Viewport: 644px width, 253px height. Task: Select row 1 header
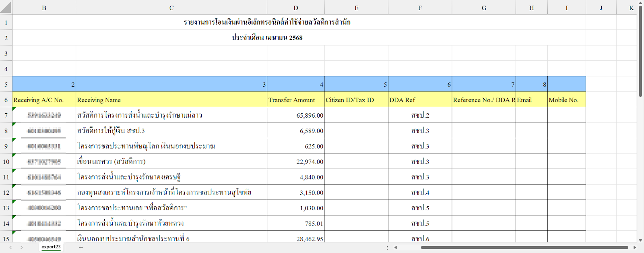(x=6, y=22)
